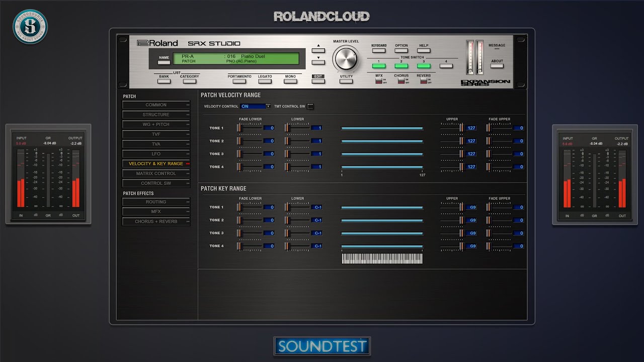The image size is (644, 362).
Task: Click Tone 4 velocity Fade Lower value
Action: pos(269,167)
